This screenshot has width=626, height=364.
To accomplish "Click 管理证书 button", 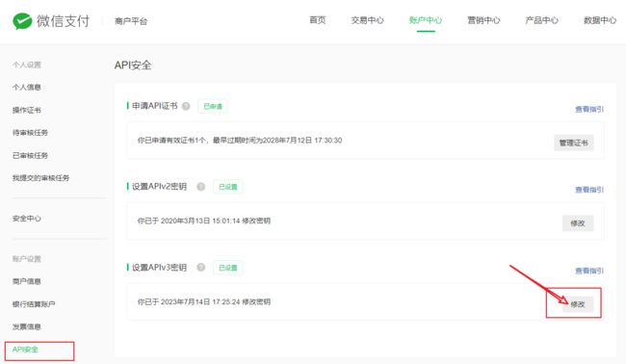I will [x=574, y=143].
